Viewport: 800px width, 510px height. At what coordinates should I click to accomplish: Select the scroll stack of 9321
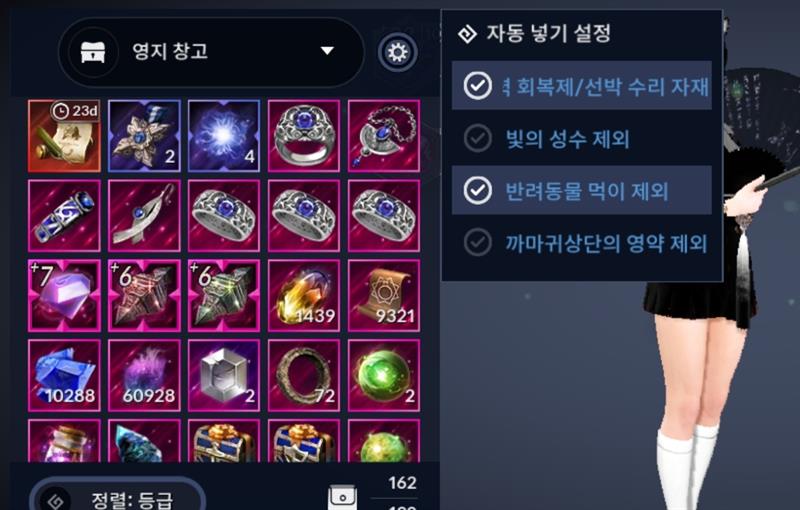[384, 295]
